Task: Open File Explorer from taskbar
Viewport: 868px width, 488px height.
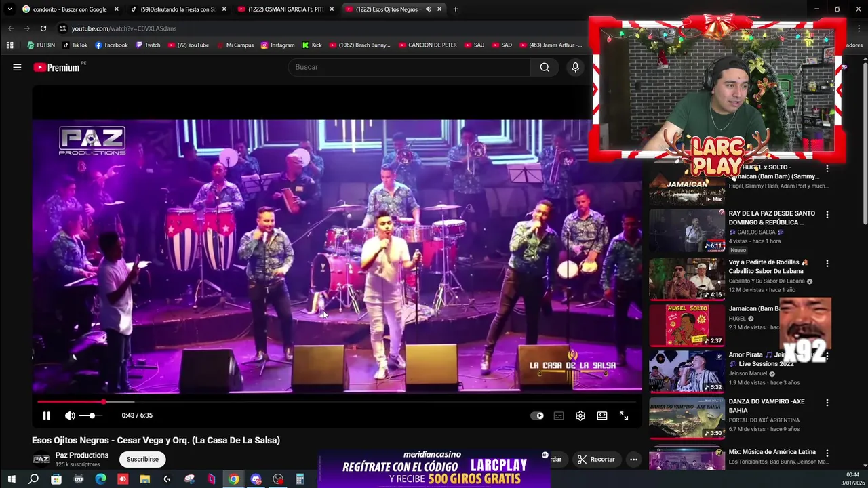Action: coord(144,479)
